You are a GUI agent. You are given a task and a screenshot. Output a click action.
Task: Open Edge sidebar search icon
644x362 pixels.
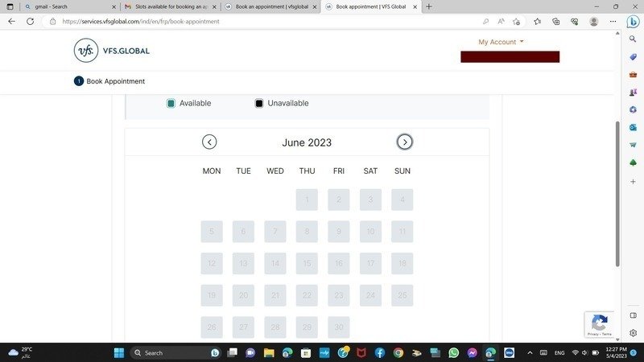point(633,39)
